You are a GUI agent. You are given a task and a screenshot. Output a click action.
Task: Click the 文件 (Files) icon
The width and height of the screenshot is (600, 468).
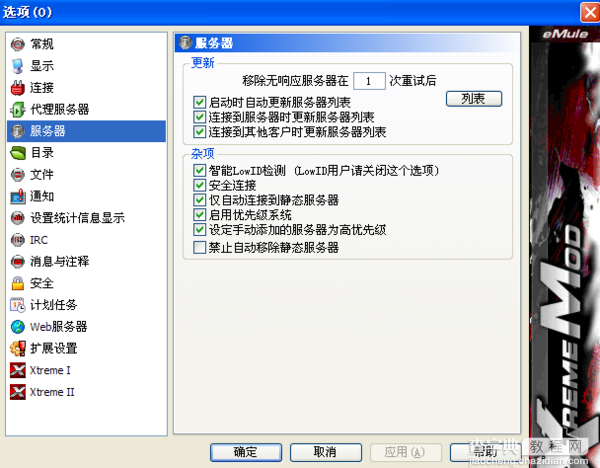tap(18, 175)
